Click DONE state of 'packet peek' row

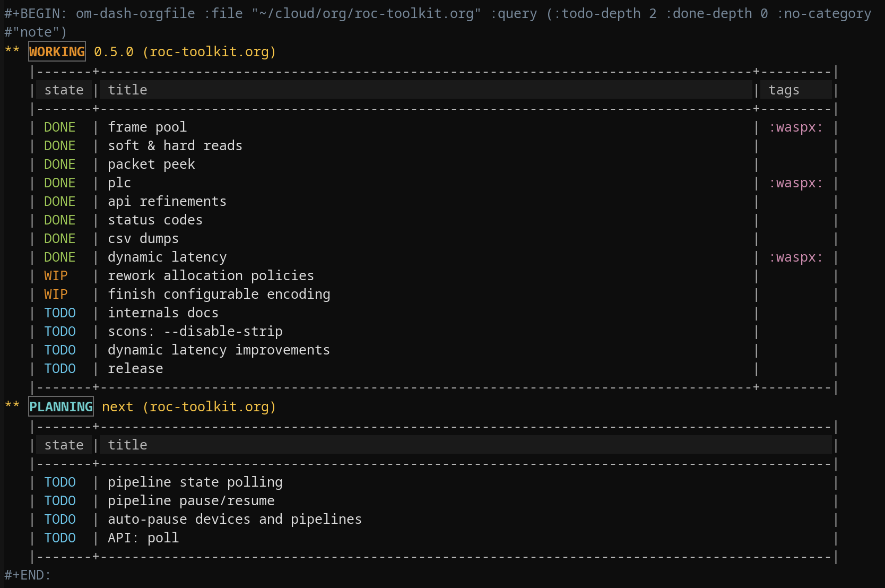[60, 164]
